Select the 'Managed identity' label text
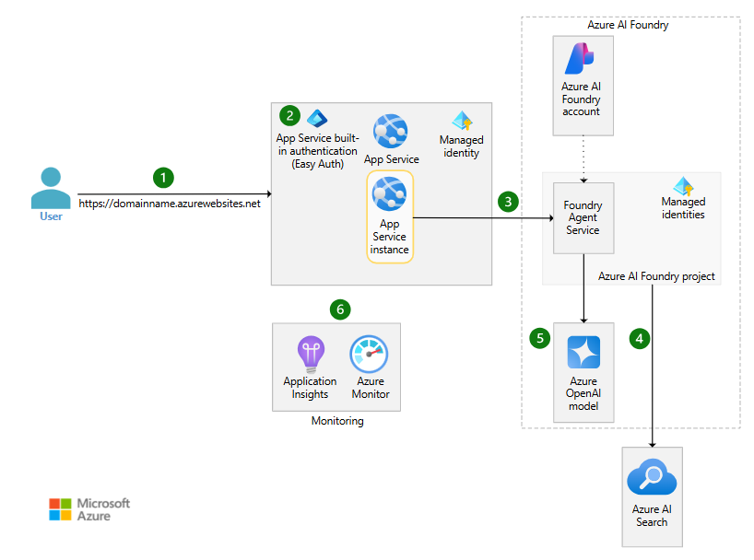754x560 pixels. tap(462, 146)
